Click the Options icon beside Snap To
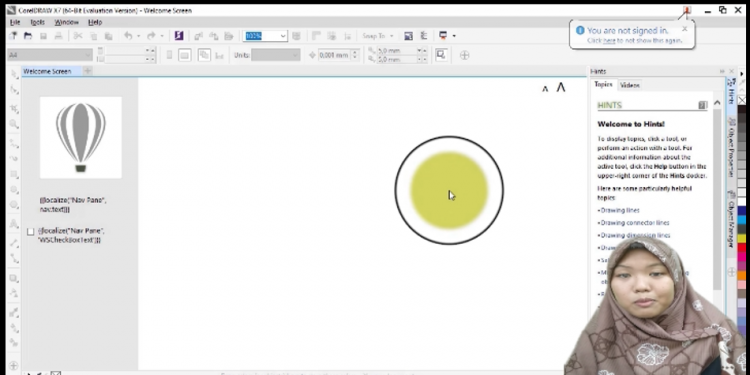 [424, 36]
